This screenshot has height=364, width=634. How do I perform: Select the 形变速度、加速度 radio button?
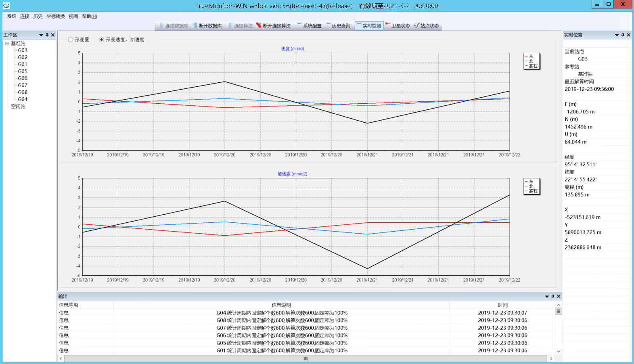[x=101, y=40]
